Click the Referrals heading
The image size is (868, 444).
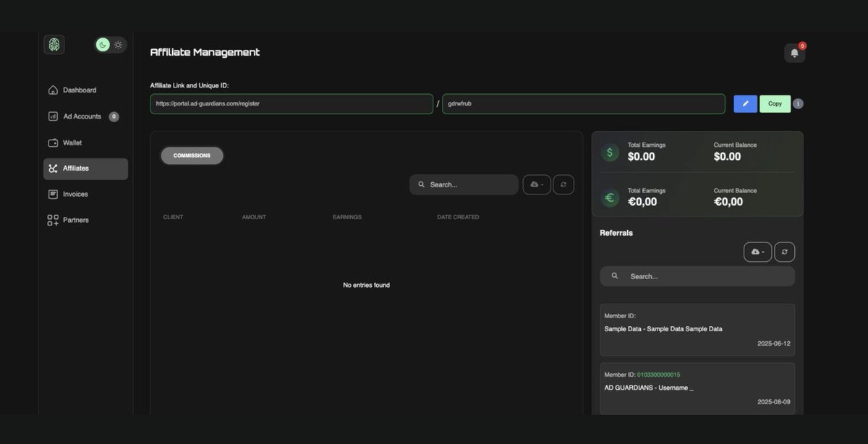[616, 233]
